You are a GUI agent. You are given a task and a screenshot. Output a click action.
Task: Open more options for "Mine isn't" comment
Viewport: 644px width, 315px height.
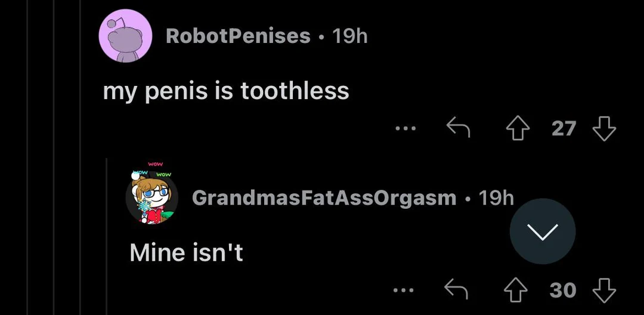[403, 291]
